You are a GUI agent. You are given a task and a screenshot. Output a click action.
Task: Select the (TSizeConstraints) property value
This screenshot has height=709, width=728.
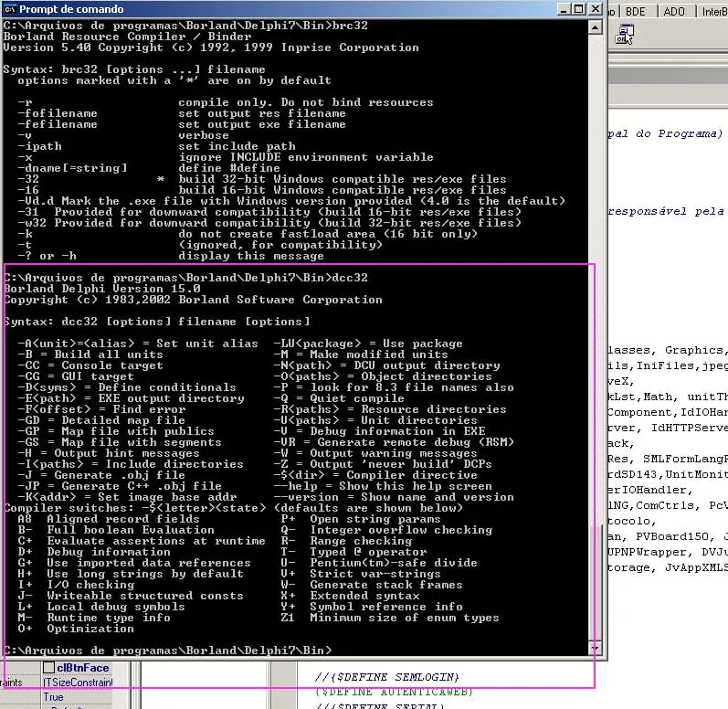[x=78, y=683]
